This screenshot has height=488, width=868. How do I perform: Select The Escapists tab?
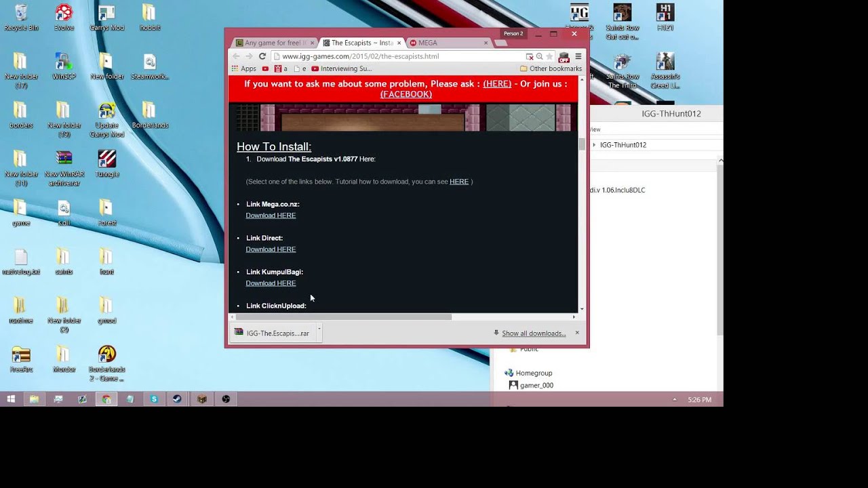pos(361,43)
